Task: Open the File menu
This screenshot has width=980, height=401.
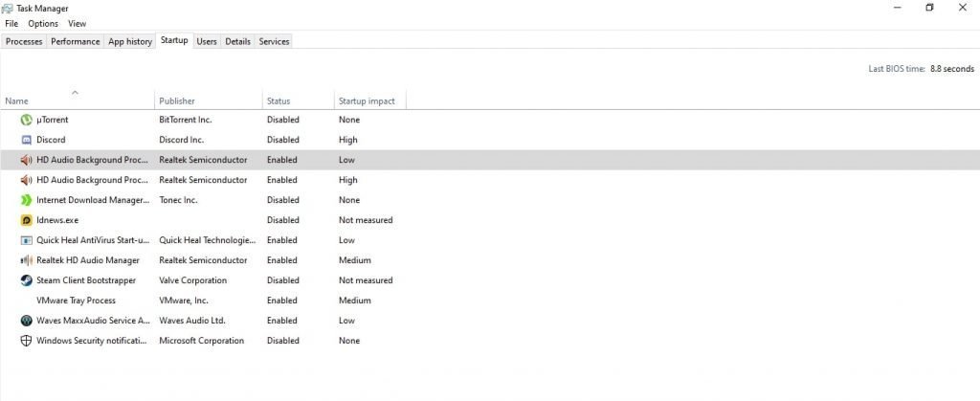Action: click(11, 23)
